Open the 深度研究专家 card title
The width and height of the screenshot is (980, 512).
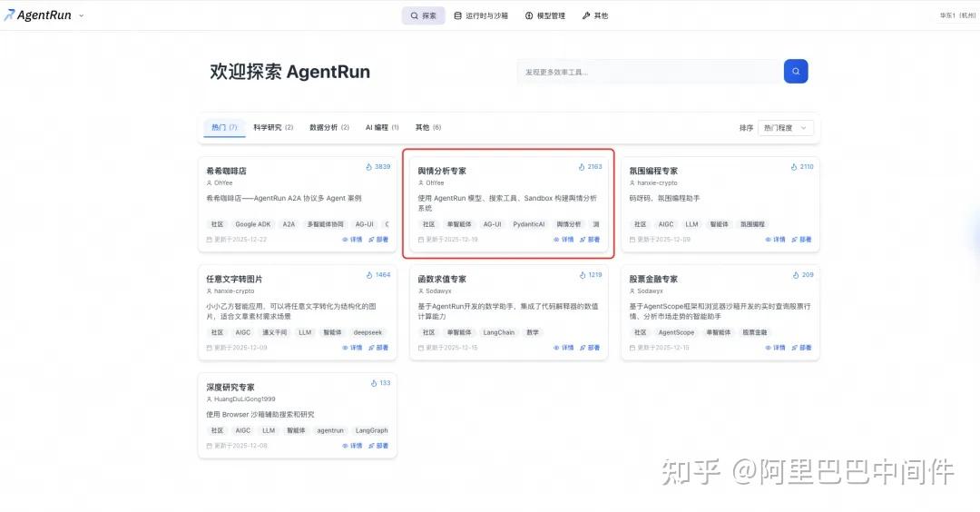(230, 387)
